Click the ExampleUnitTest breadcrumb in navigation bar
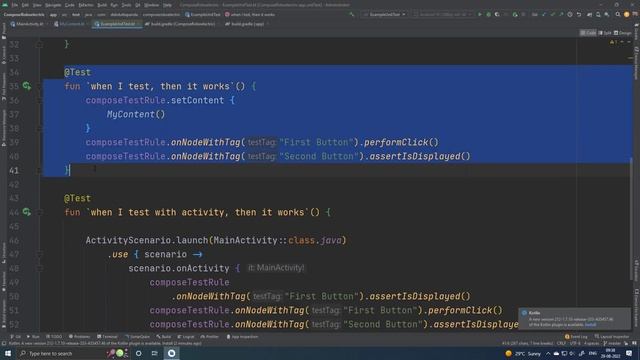 tap(202, 14)
